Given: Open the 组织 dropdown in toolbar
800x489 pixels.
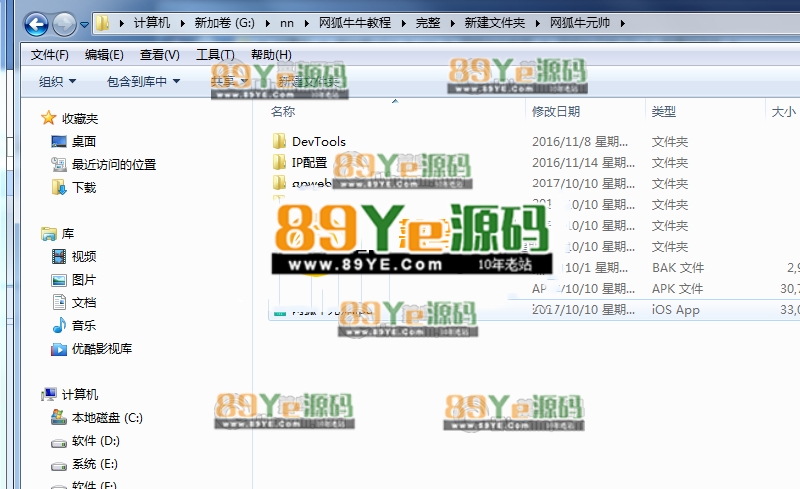Looking at the screenshot, I should (x=57, y=81).
